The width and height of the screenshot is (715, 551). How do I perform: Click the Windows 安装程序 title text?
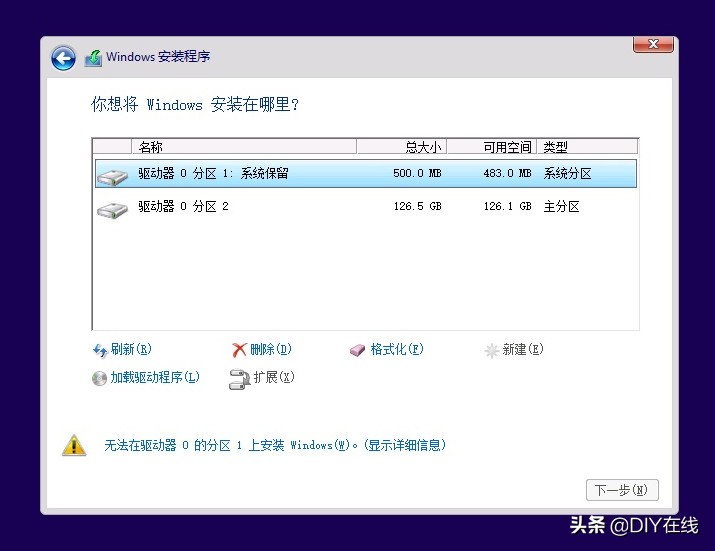pyautogui.click(x=158, y=57)
